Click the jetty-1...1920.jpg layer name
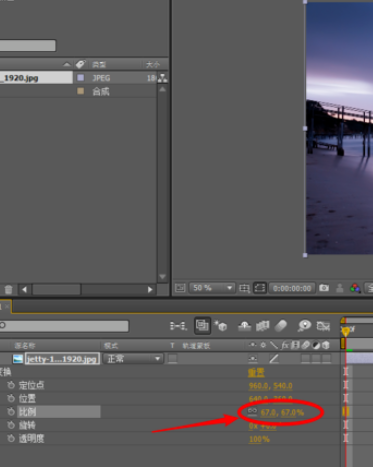 point(62,359)
